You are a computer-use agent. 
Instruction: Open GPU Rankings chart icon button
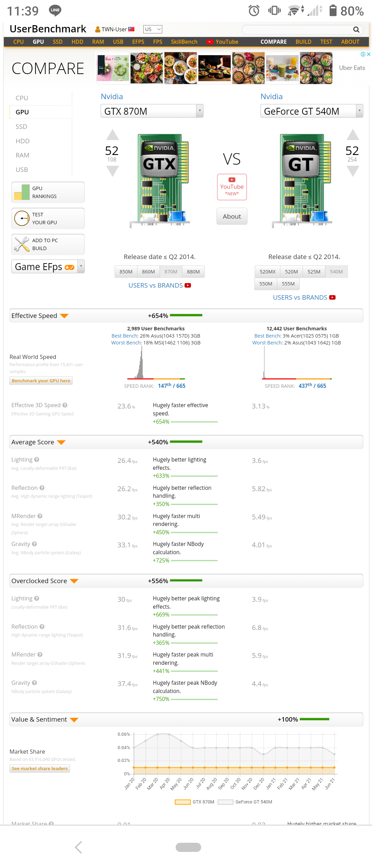pyautogui.click(x=48, y=192)
